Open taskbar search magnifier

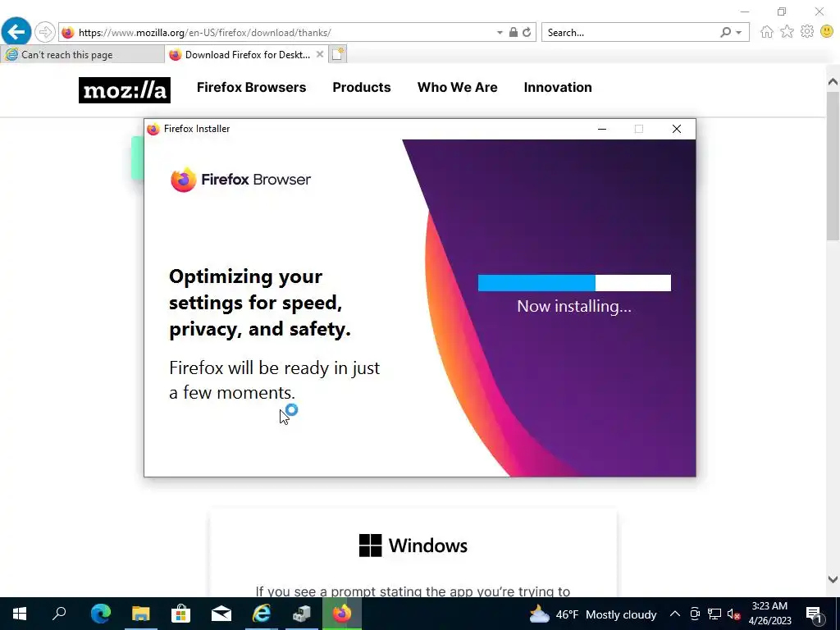59,614
